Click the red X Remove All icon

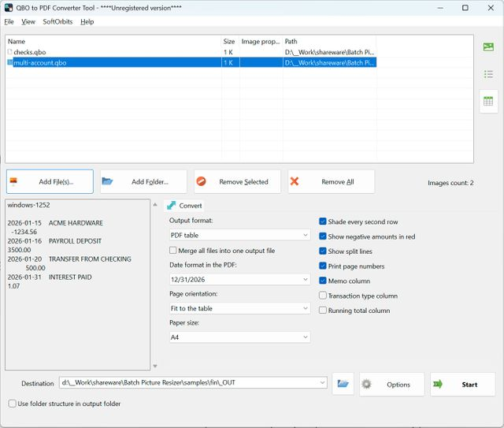[x=294, y=181]
